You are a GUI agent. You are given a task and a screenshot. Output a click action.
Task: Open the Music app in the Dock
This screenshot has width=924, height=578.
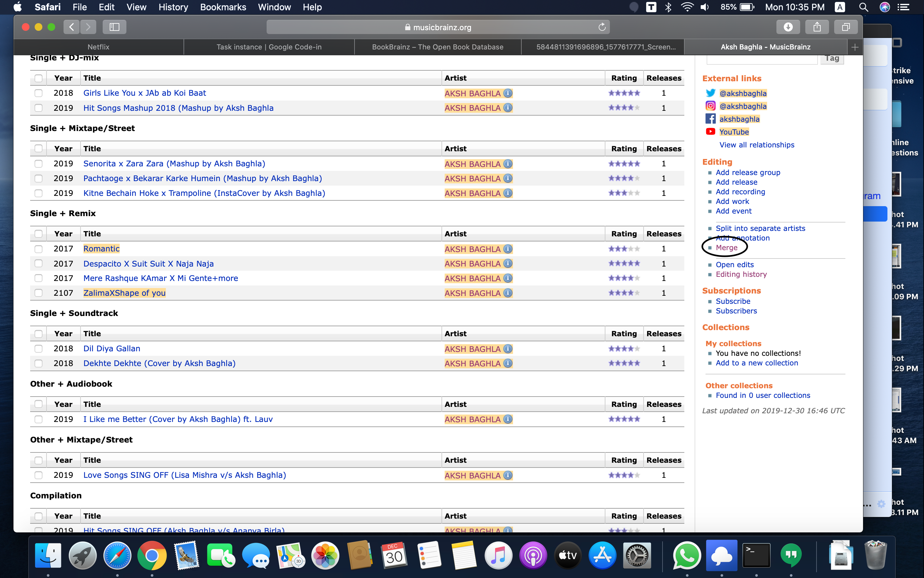498,556
